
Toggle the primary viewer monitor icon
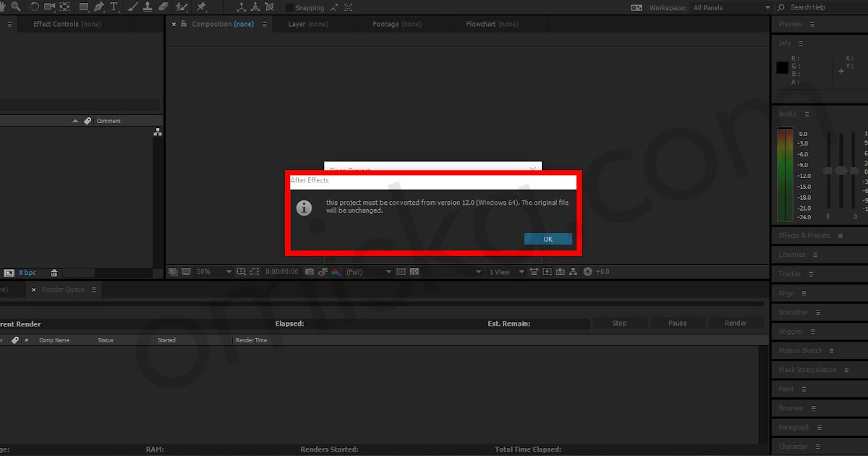point(186,271)
